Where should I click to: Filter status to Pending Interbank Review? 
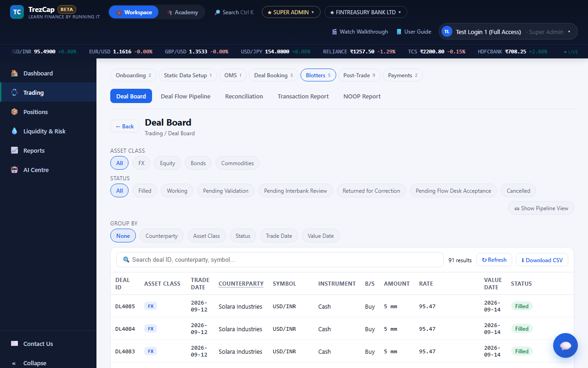295,191
